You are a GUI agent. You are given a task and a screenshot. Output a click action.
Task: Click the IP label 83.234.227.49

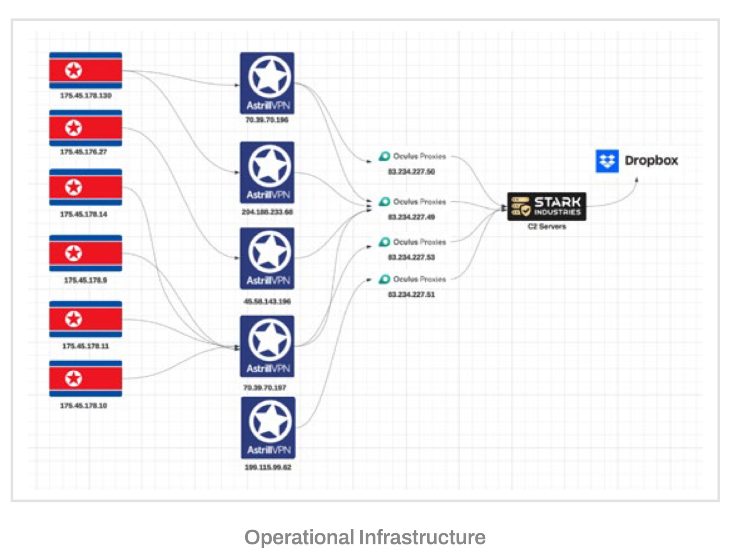click(x=411, y=217)
